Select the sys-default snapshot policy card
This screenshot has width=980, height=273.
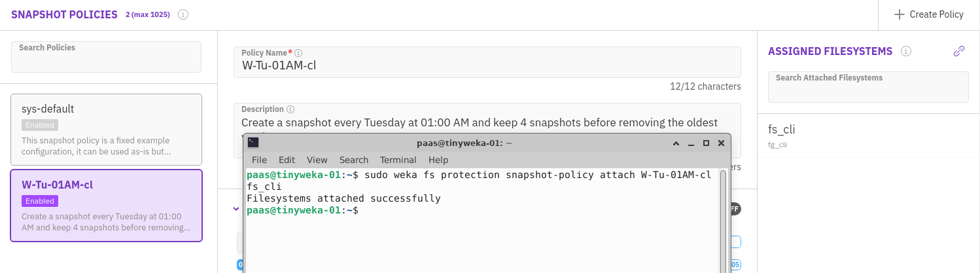106,130
